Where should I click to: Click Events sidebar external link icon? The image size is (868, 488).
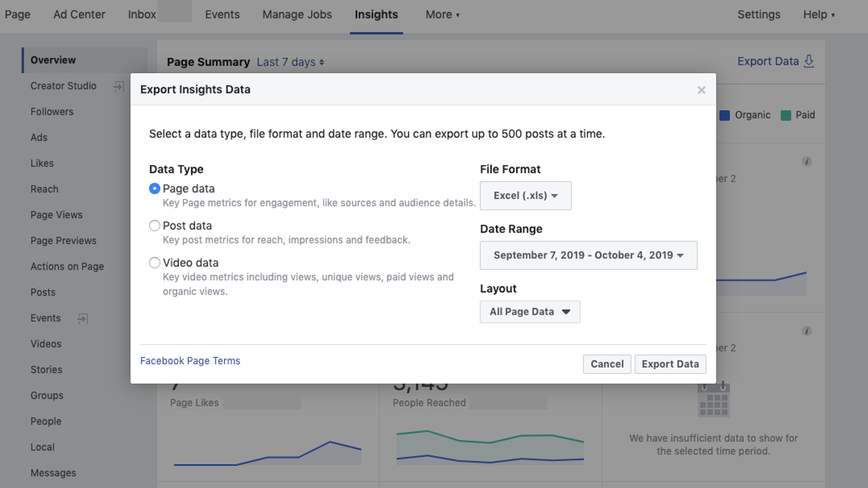click(x=82, y=319)
